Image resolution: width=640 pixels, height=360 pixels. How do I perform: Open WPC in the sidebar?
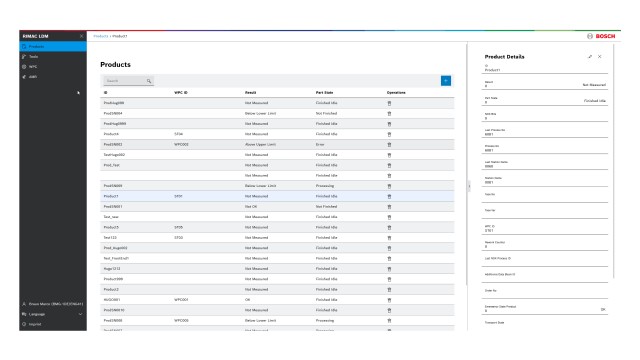pos(53,67)
